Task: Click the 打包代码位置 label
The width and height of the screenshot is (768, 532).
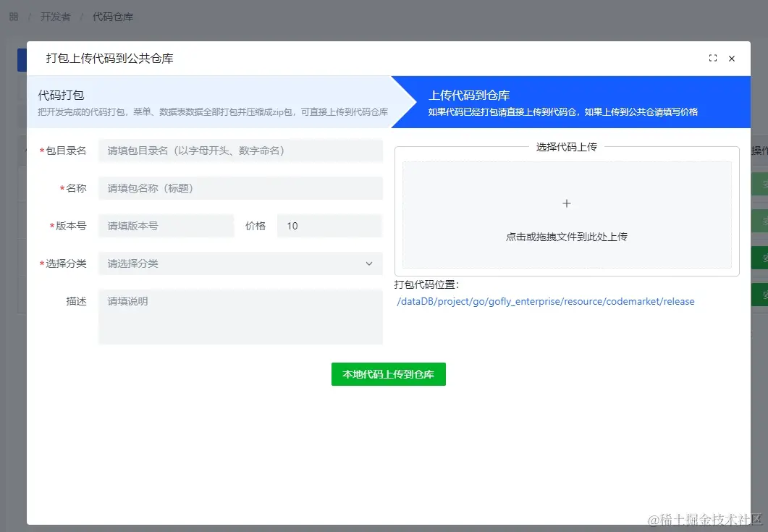Action: click(426, 284)
